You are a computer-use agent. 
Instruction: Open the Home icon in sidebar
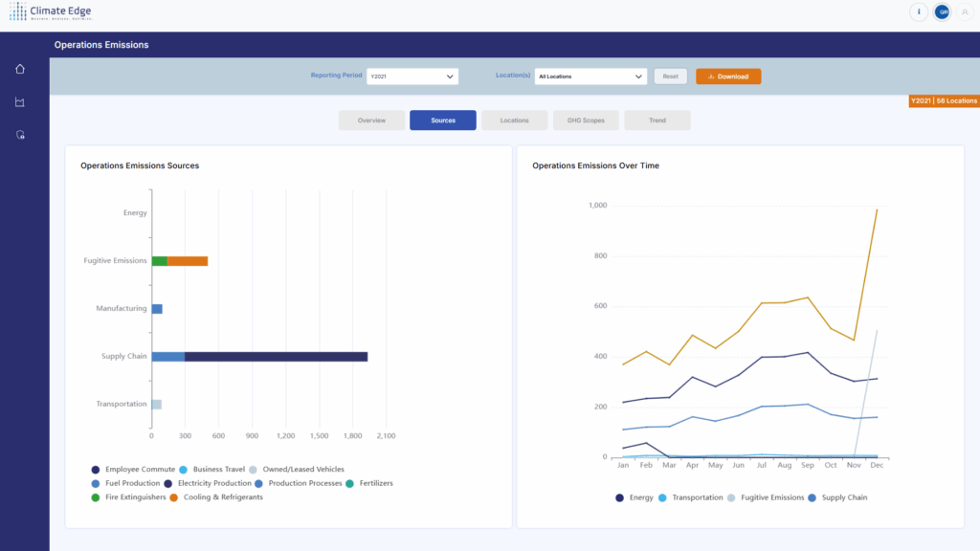tap(20, 69)
